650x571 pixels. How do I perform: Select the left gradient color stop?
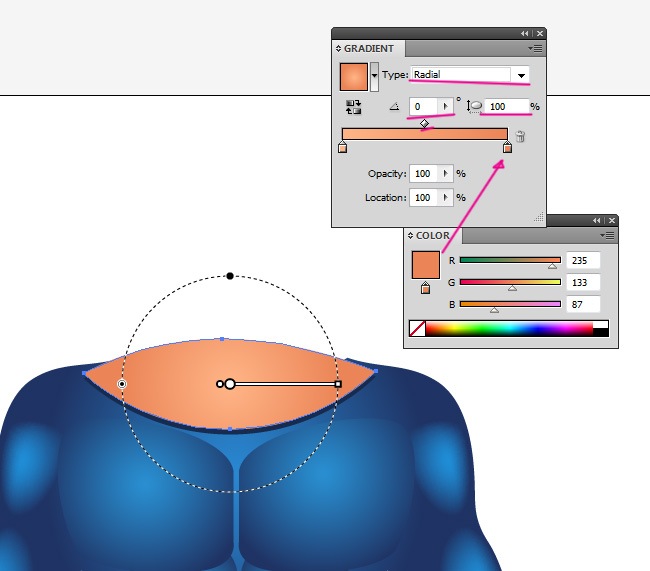(342, 147)
